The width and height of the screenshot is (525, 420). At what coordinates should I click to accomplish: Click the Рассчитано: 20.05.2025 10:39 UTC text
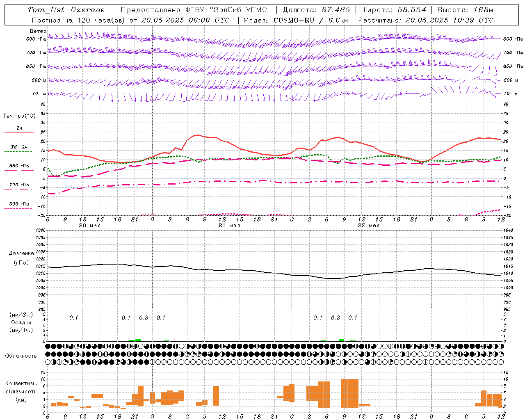(x=426, y=20)
